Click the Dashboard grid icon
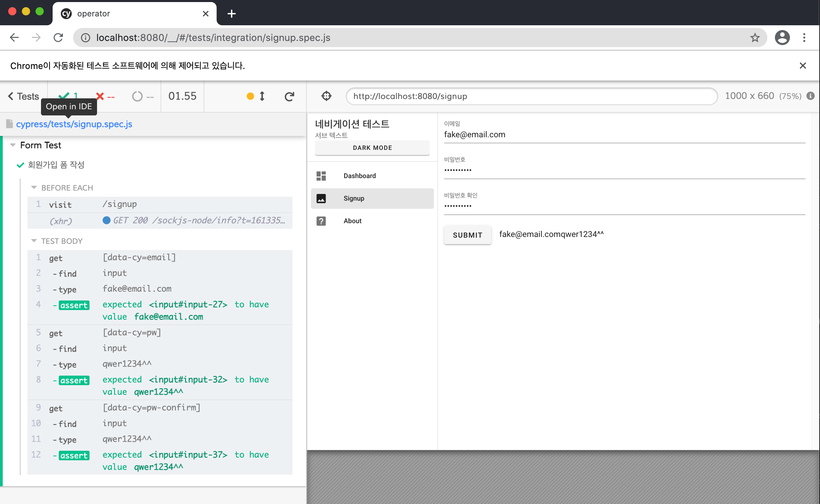Image resolution: width=820 pixels, height=504 pixels. tap(321, 176)
